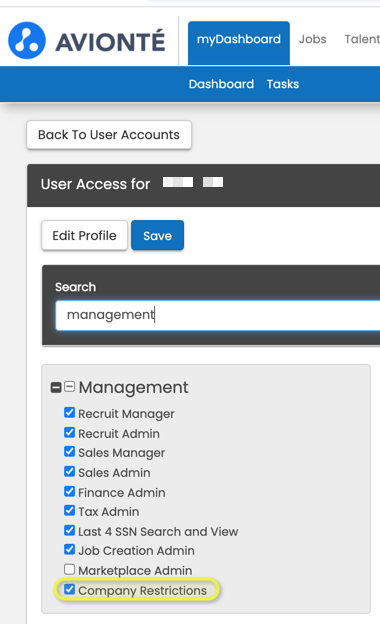Viewport: 380px width, 624px height.
Task: Go to Tasks submenu item
Action: (283, 84)
